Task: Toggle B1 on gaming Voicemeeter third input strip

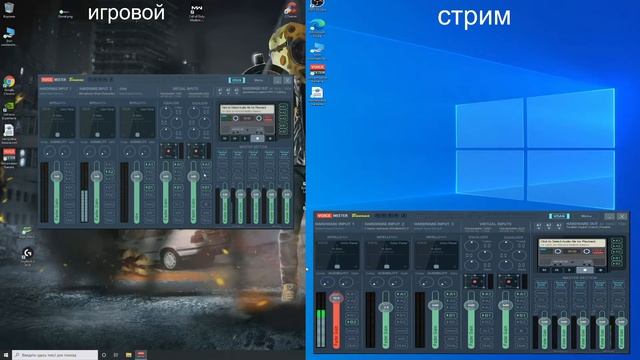Action: [x=149, y=187]
